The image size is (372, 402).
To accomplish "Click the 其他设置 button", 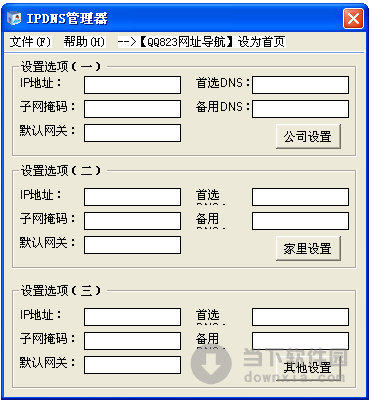I will coord(308,368).
